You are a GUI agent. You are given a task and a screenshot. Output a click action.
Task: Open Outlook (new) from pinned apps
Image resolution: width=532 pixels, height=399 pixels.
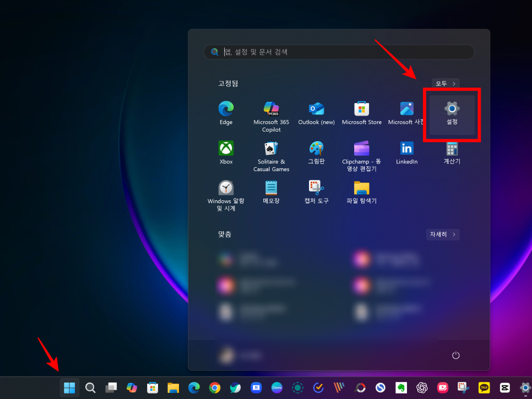(x=316, y=113)
